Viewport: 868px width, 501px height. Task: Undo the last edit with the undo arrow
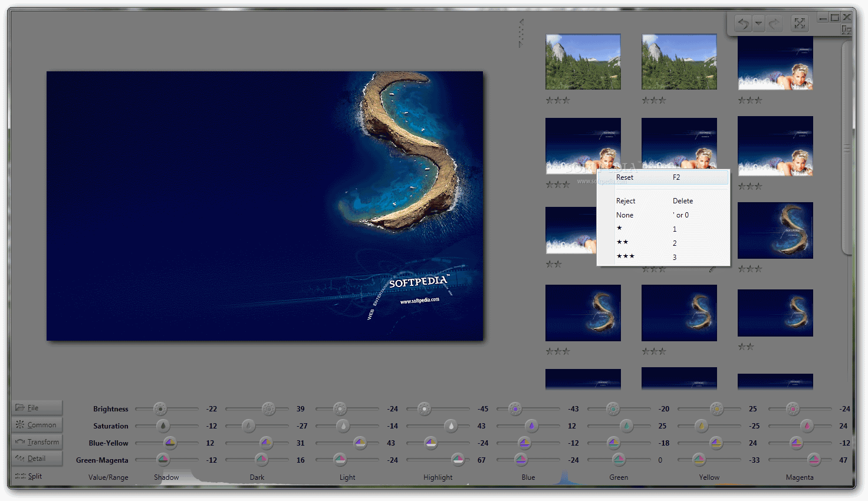click(743, 24)
